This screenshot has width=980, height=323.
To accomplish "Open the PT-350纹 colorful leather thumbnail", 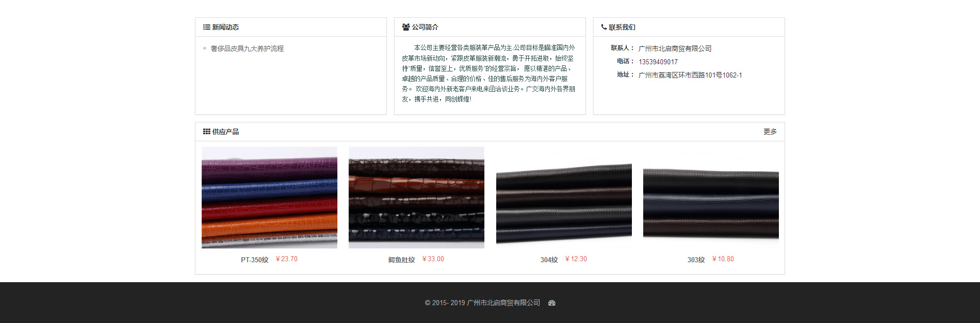I will (269, 197).
